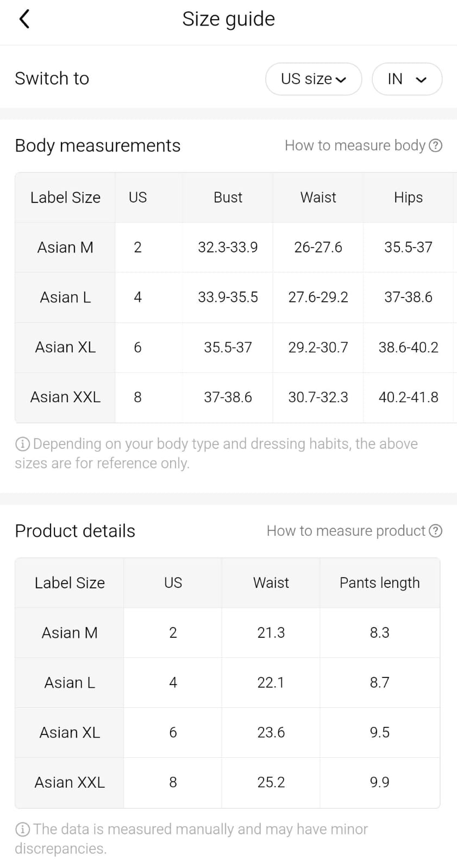Tap info icon beside manual measurement note
457x868 pixels.
pos(22,829)
